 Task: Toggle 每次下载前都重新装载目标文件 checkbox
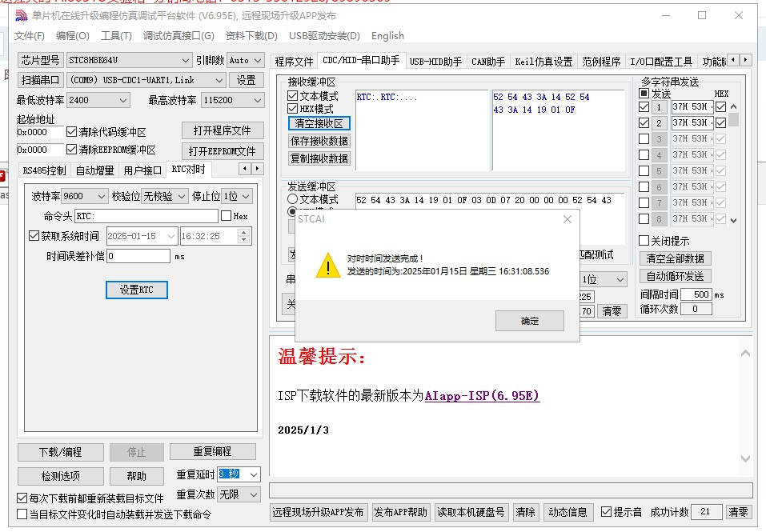(x=22, y=498)
